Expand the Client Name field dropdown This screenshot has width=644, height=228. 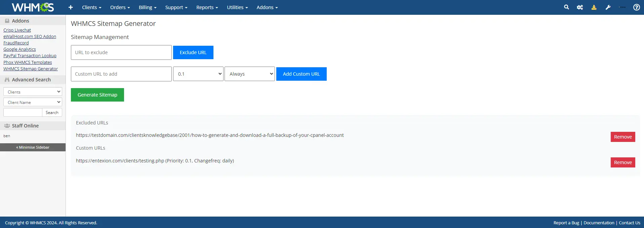pos(33,102)
